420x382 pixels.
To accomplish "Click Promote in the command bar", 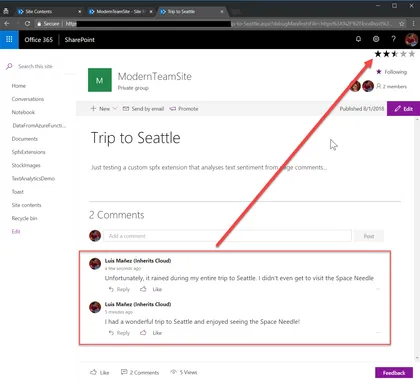I will [184, 109].
